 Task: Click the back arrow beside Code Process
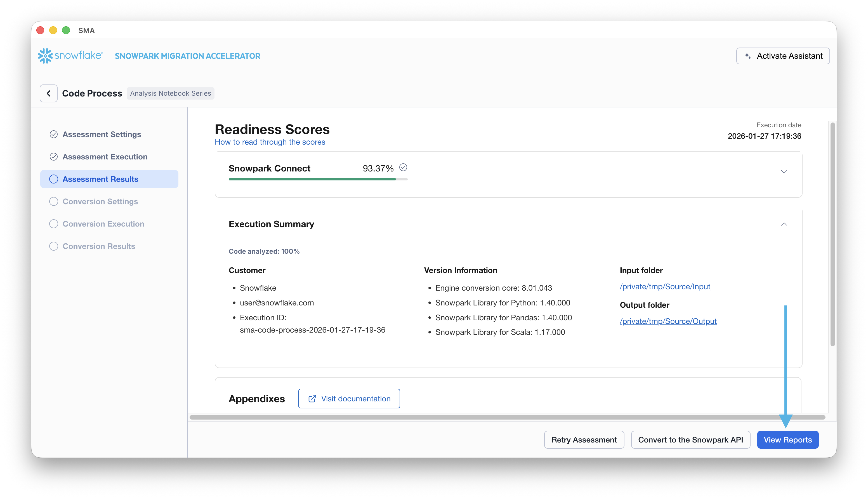49,93
